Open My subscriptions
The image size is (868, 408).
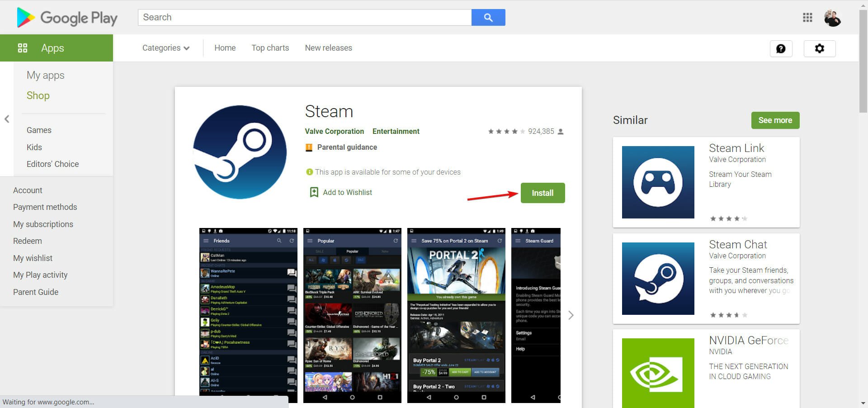tap(43, 224)
